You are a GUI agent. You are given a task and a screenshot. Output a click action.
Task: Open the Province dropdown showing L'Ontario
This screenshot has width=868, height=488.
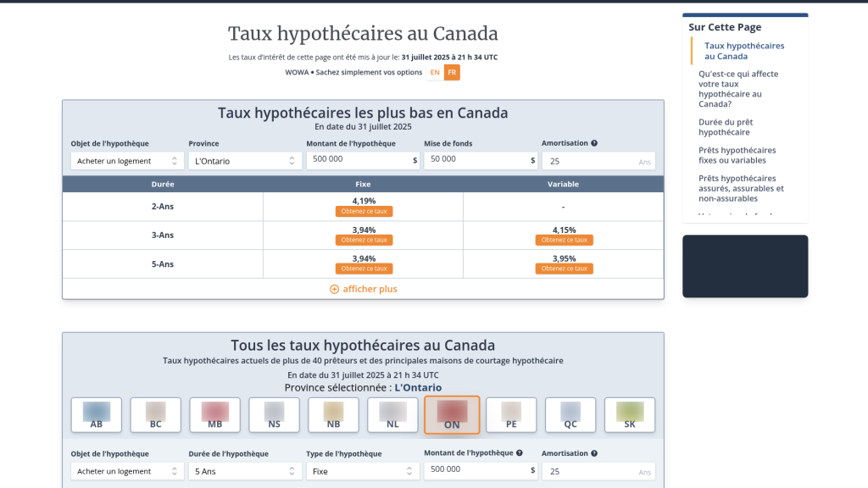245,161
